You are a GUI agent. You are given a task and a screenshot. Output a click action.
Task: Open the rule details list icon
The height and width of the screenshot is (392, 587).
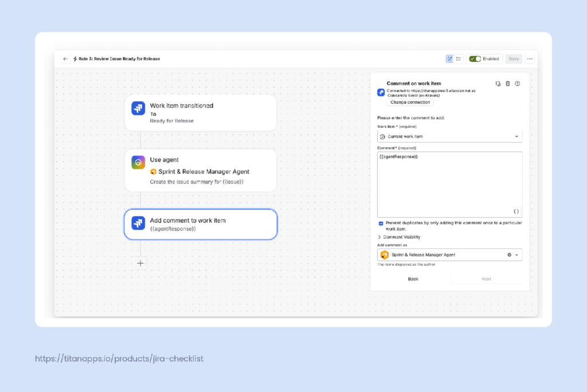[458, 59]
